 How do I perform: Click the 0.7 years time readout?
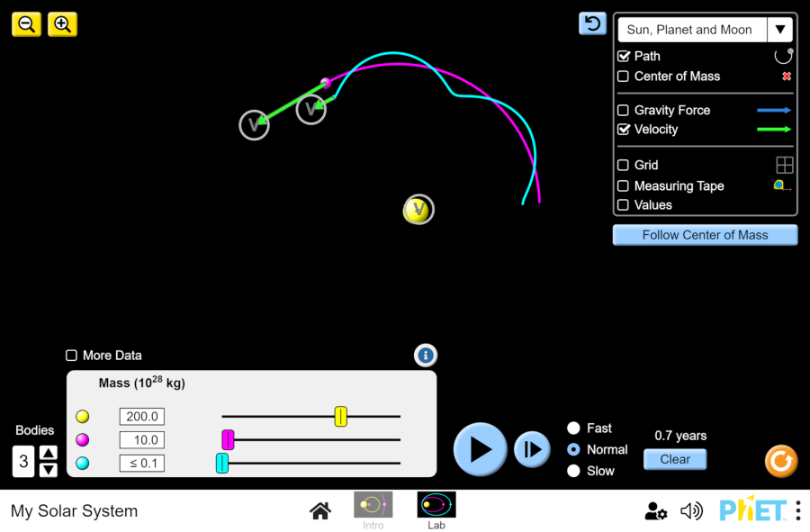[x=680, y=436]
